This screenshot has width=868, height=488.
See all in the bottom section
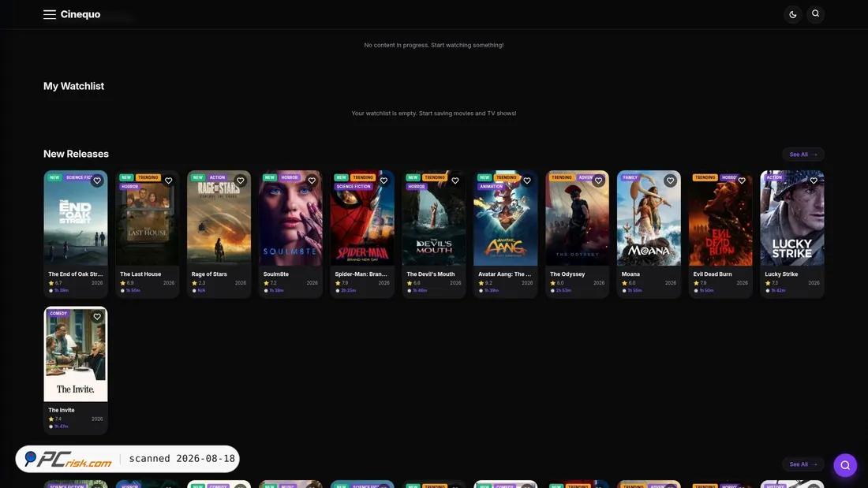pos(803,464)
